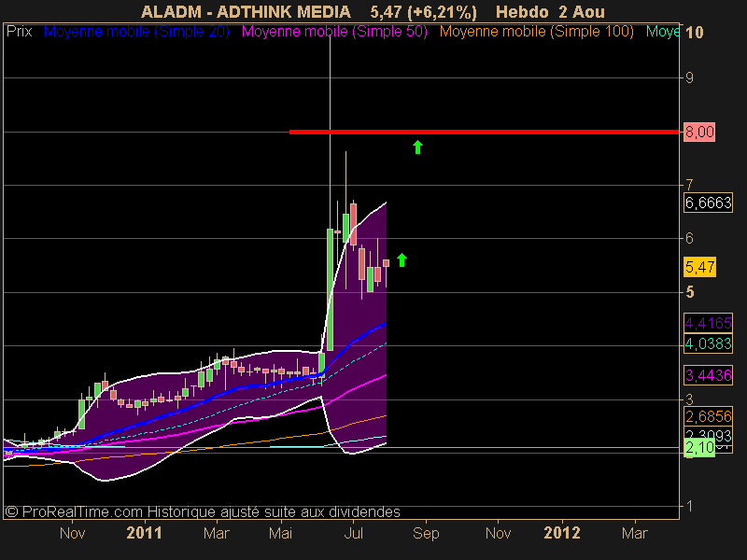Select the 'Moyenne mobile (Simple 50)' legend entry
This screenshot has height=560, width=747.
point(334,32)
